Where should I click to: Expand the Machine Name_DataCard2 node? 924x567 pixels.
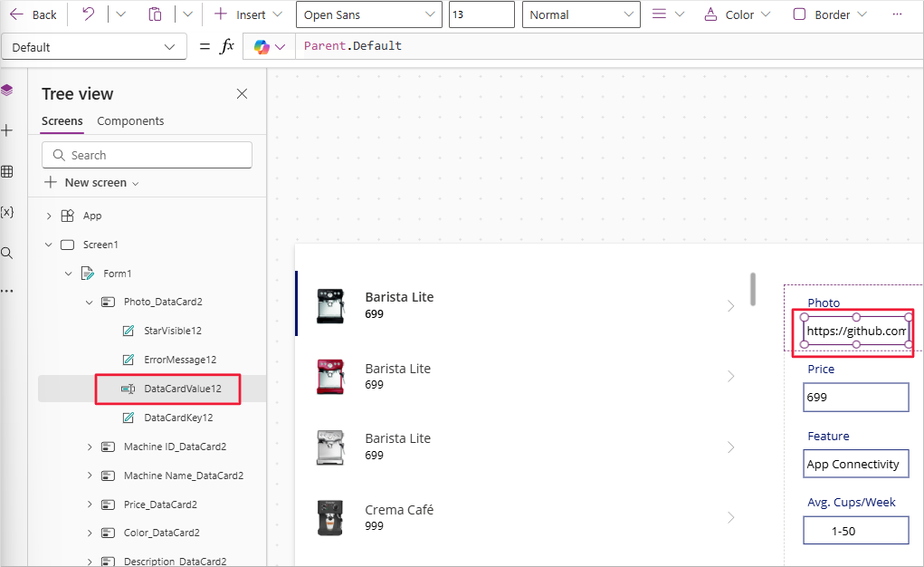(x=90, y=476)
